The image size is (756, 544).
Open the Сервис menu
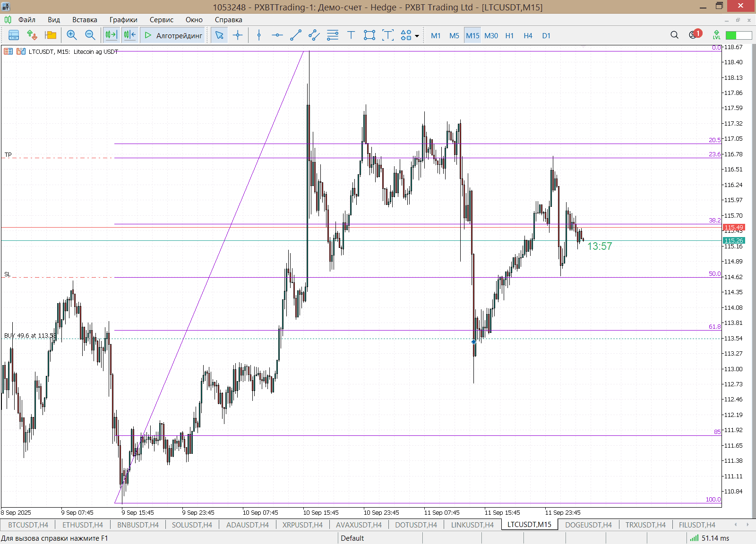(161, 20)
